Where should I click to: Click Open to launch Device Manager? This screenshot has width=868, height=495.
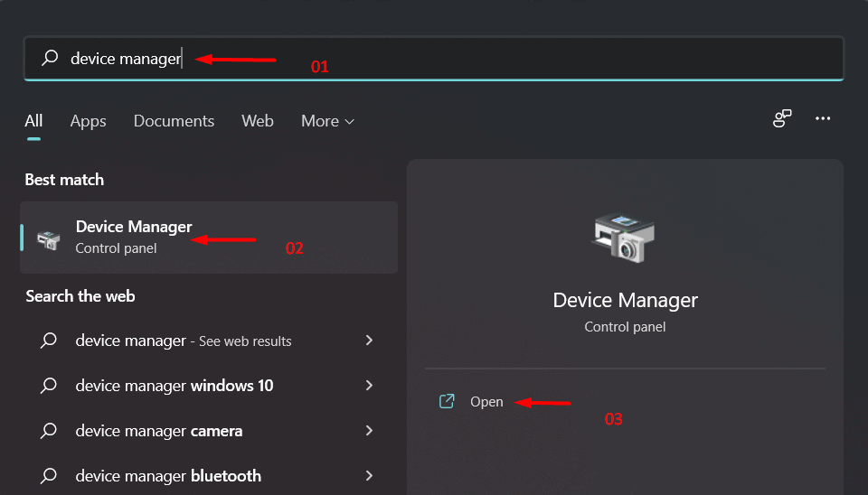pos(486,402)
